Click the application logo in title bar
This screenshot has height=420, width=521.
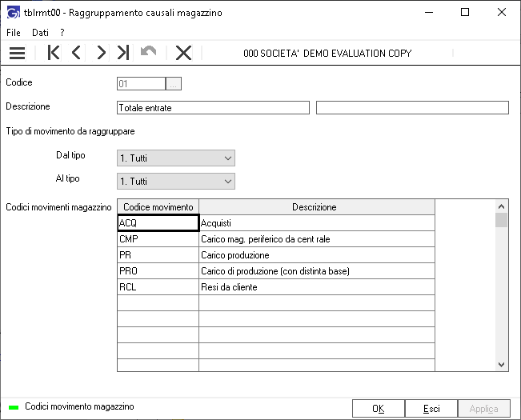coord(14,13)
